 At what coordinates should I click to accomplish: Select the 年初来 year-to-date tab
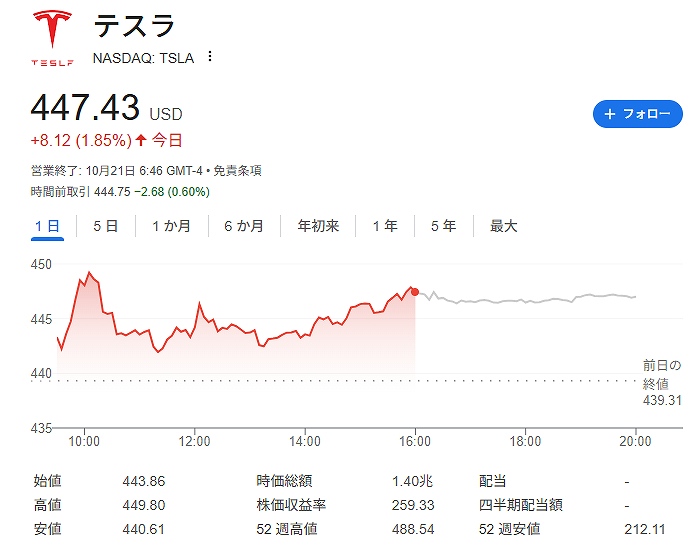coord(318,227)
